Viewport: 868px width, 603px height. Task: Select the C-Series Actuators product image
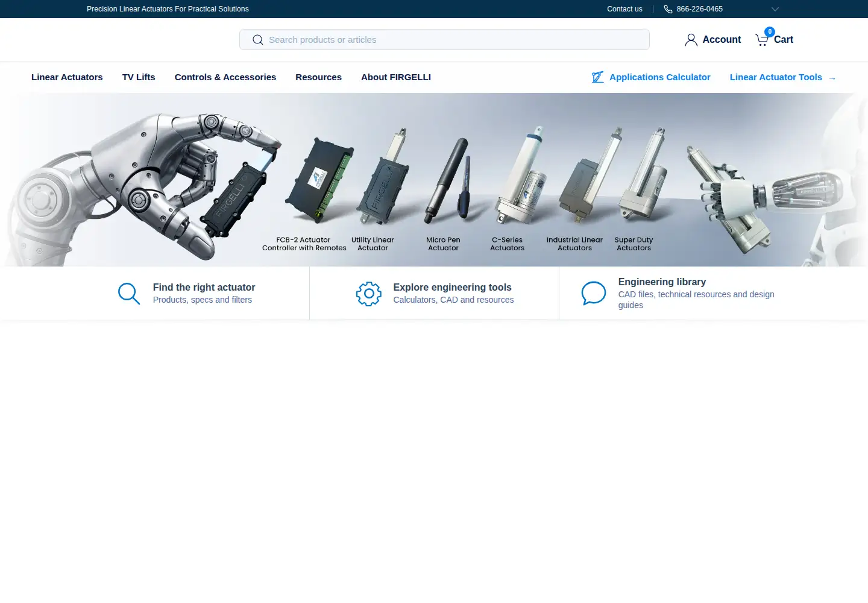tap(520, 176)
